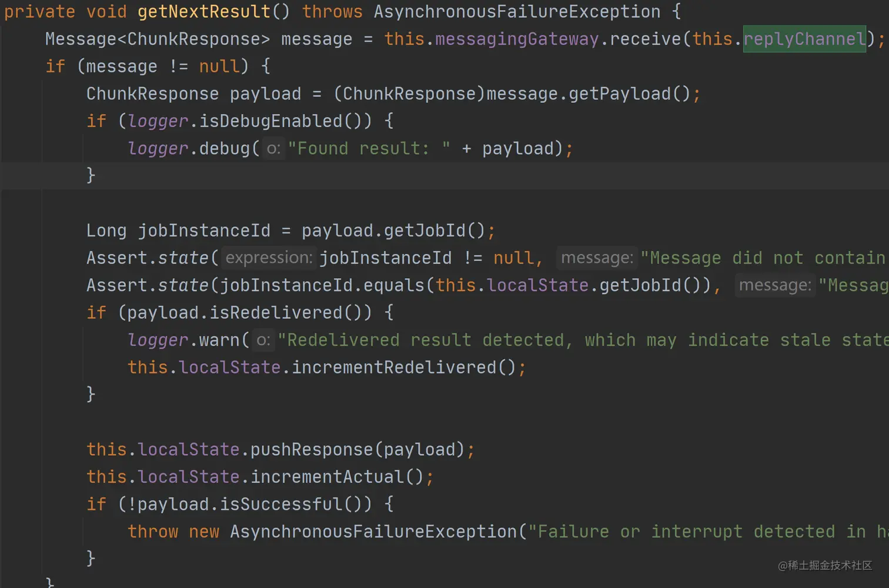Click pushResponse(payload) call
Viewport: 889px width, 588px height.
pyautogui.click(x=357, y=449)
